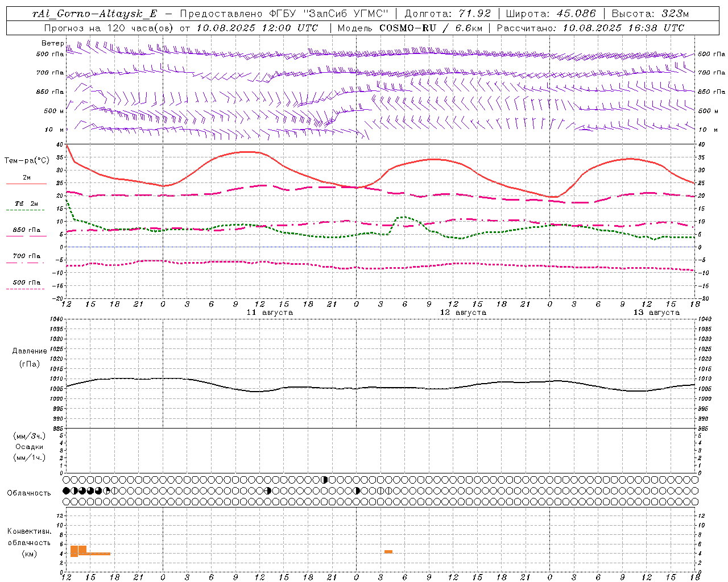728x582 pixels.
Task: Click the Облачность section label
Action: click(29, 493)
